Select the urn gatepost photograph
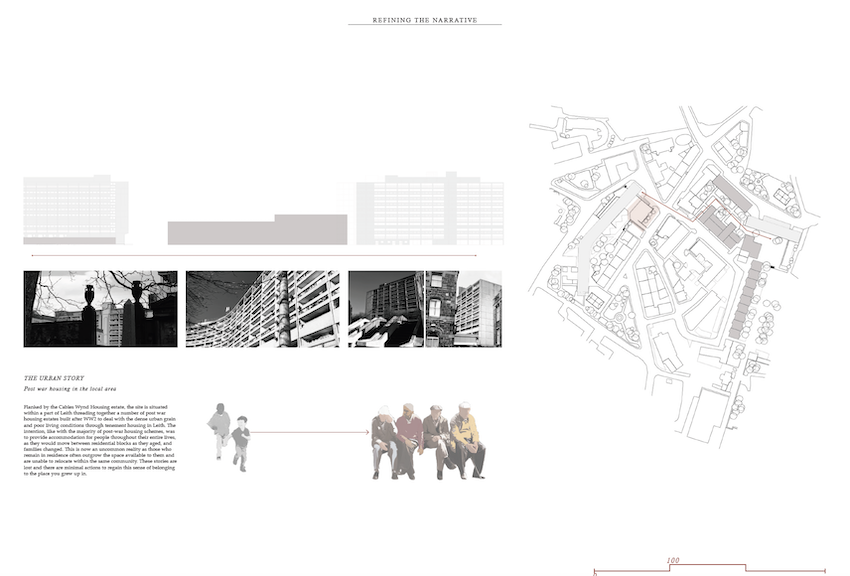This screenshot has height=576, width=850. click(98, 309)
